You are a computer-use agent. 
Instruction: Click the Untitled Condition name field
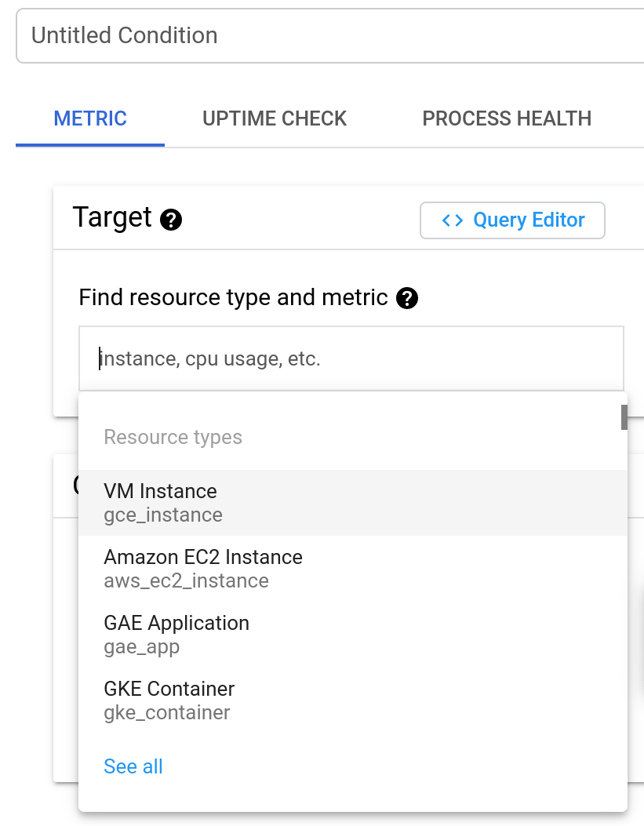tap(329, 35)
